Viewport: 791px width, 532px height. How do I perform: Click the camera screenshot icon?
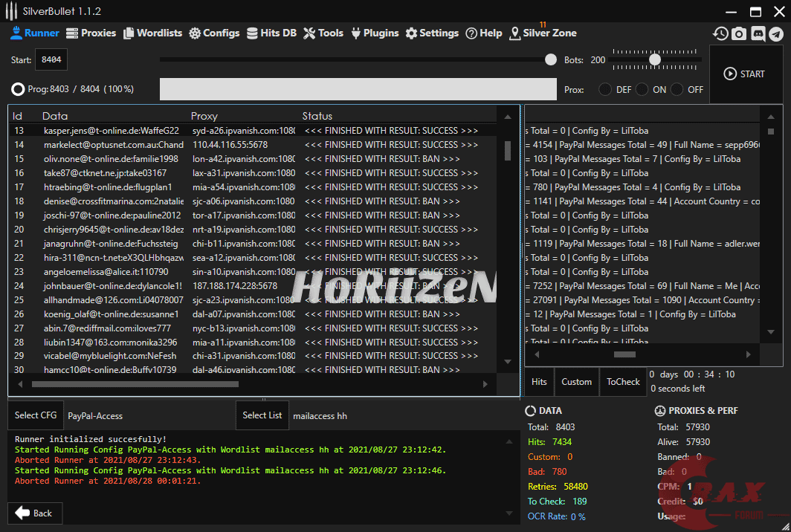[739, 33]
